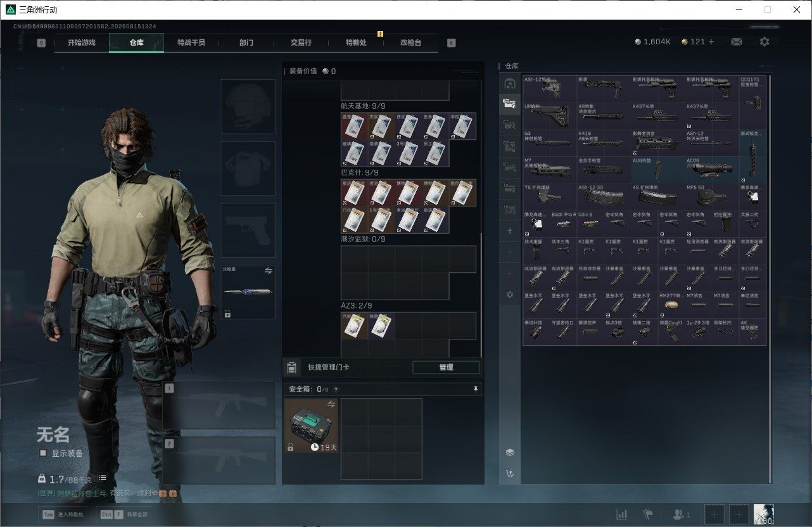The height and width of the screenshot is (527, 812).
Task: Click the stash stack-sort layers icon
Action: pyautogui.click(x=509, y=452)
